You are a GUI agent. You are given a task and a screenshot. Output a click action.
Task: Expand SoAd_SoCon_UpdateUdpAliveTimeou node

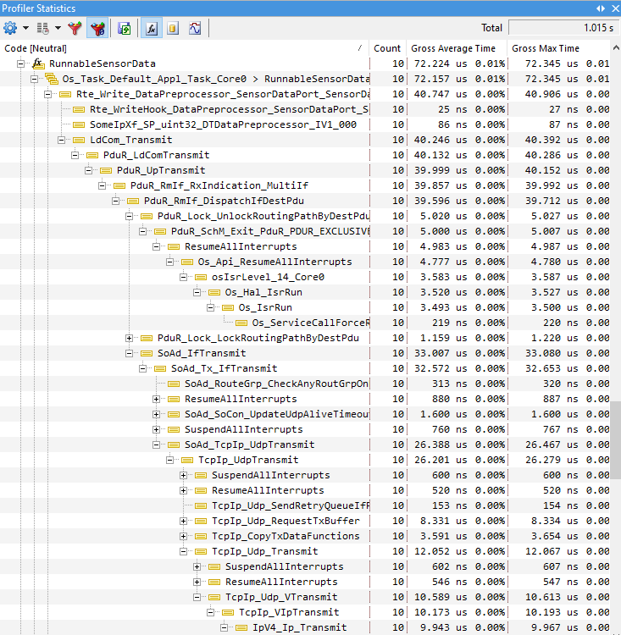(156, 415)
